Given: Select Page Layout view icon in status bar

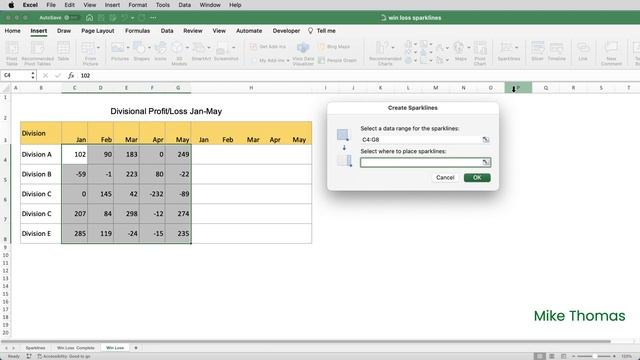Looking at the screenshot, I should (552, 356).
